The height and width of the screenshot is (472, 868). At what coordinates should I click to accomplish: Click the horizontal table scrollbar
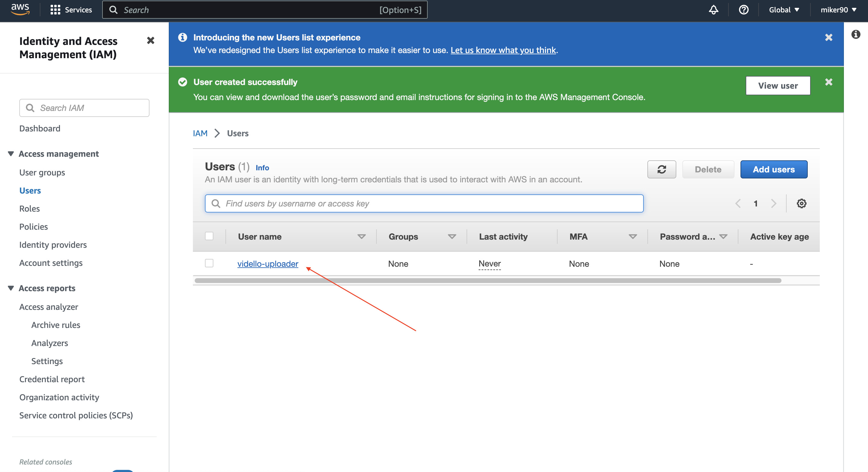tap(488, 280)
